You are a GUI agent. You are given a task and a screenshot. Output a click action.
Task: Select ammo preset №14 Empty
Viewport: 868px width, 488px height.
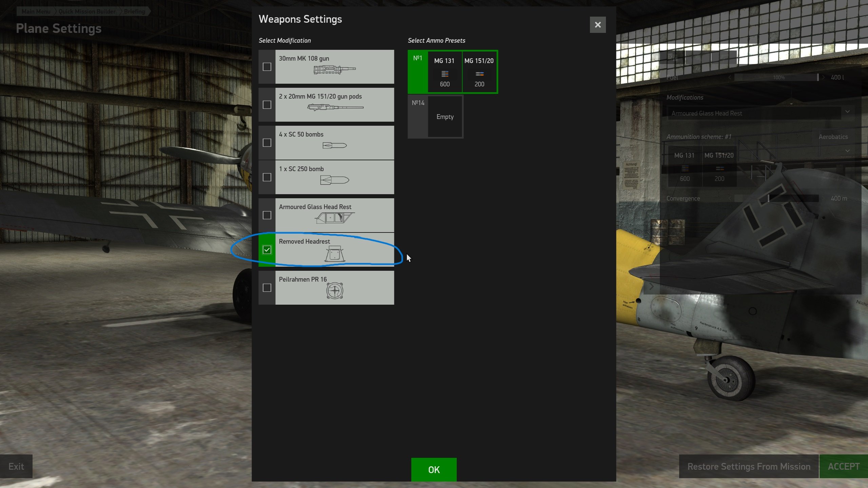(x=436, y=117)
